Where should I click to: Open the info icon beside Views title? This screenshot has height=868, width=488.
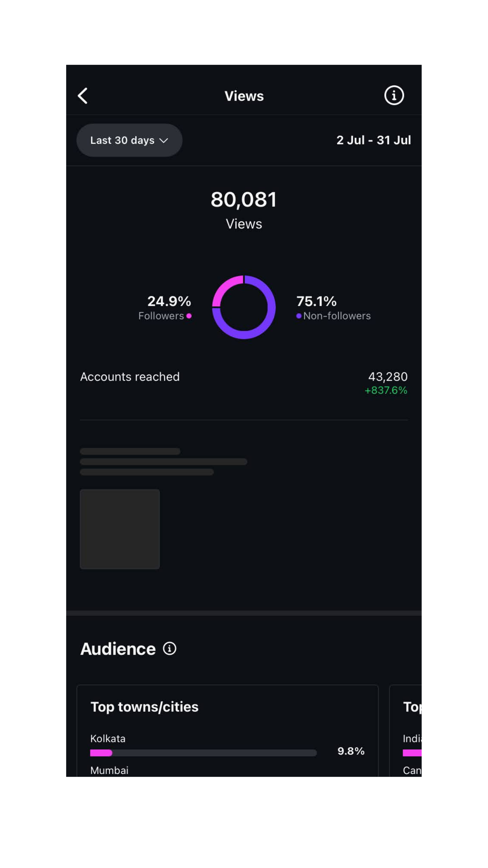[394, 96]
